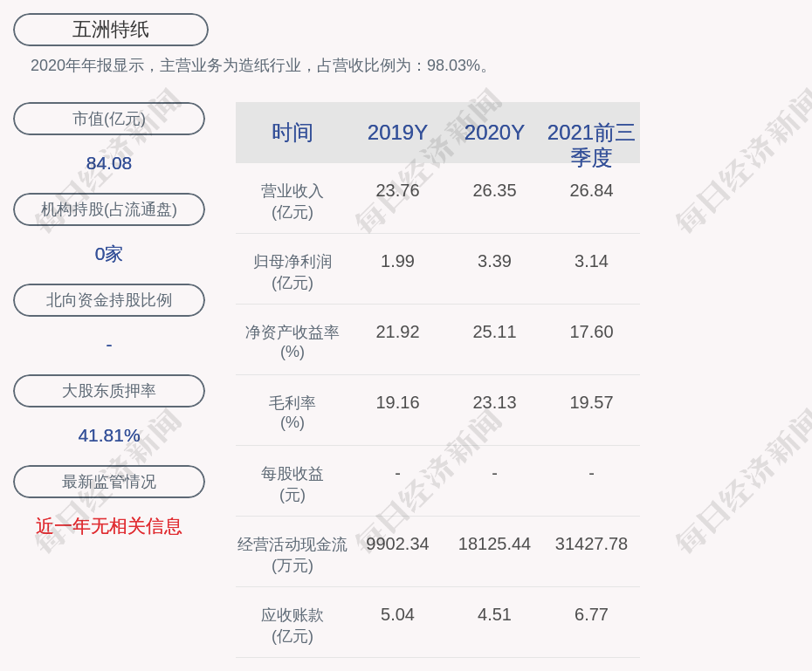Click the 机构持股(占流通盘) label pill
Screen dimensions: 812x671
pos(109,209)
